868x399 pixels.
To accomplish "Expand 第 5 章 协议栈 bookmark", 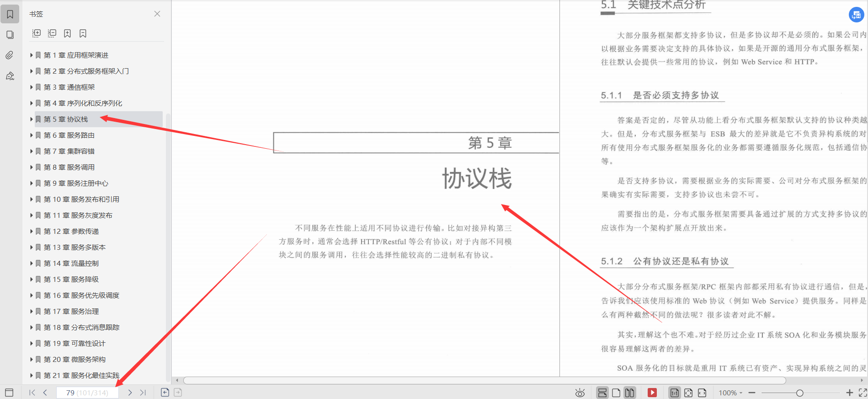I will click(32, 119).
